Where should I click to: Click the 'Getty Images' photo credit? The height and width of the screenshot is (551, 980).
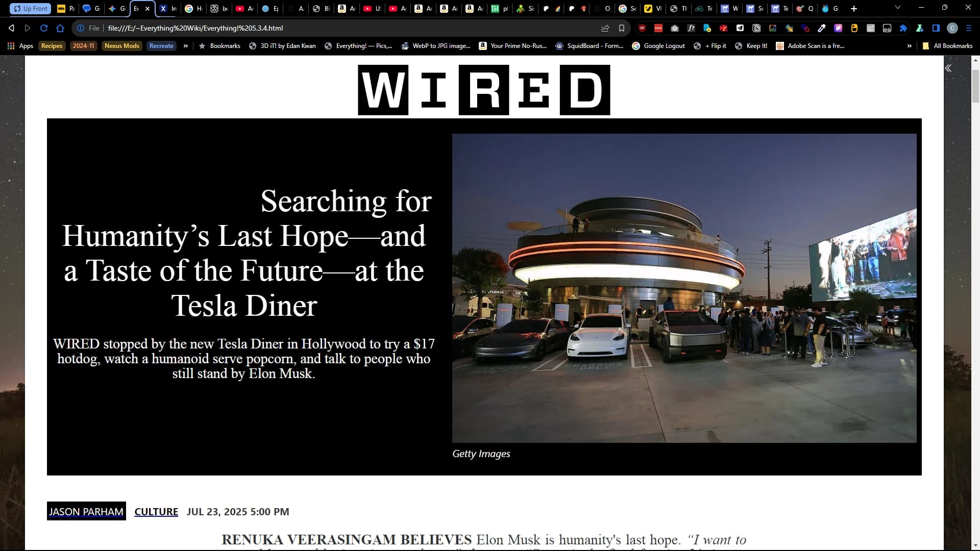pyautogui.click(x=481, y=454)
